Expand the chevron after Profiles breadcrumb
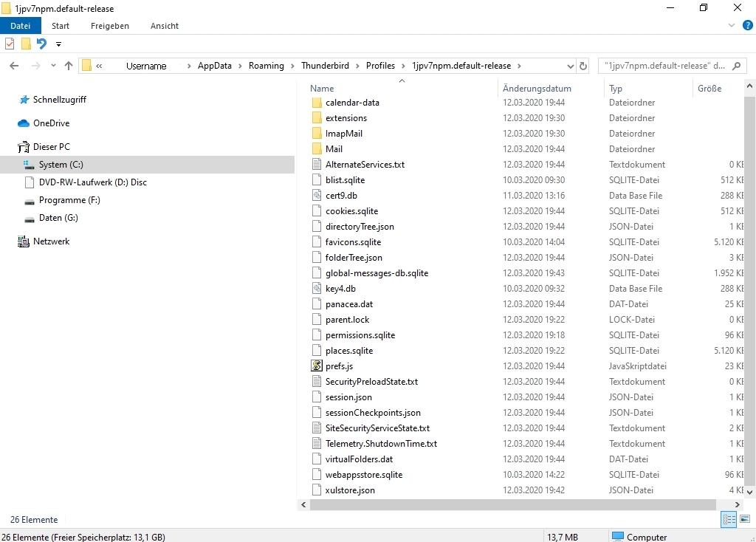756x542 pixels. (403, 66)
